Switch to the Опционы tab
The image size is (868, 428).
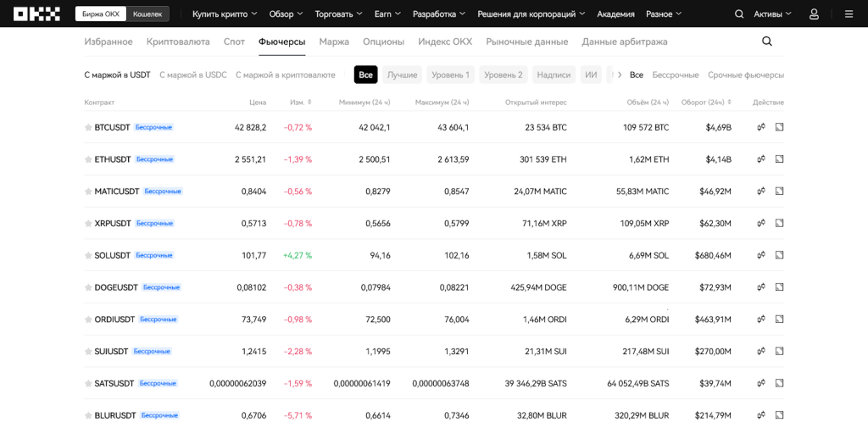pos(383,42)
